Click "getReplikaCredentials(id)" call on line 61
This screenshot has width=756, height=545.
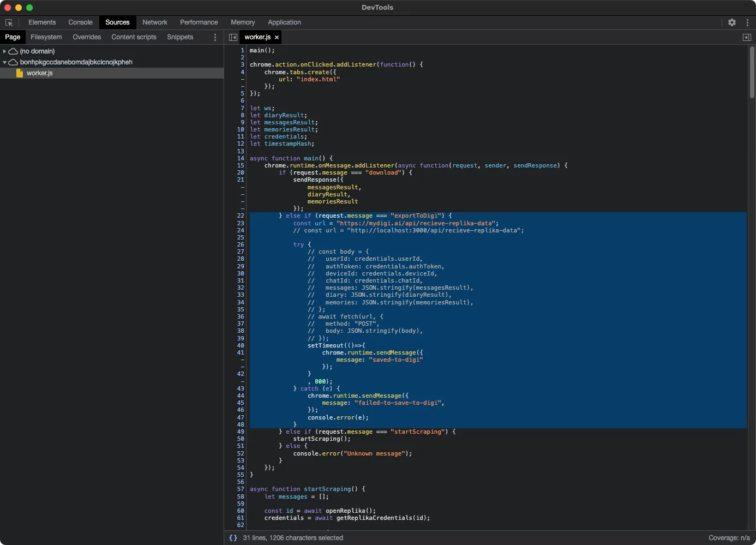point(381,518)
